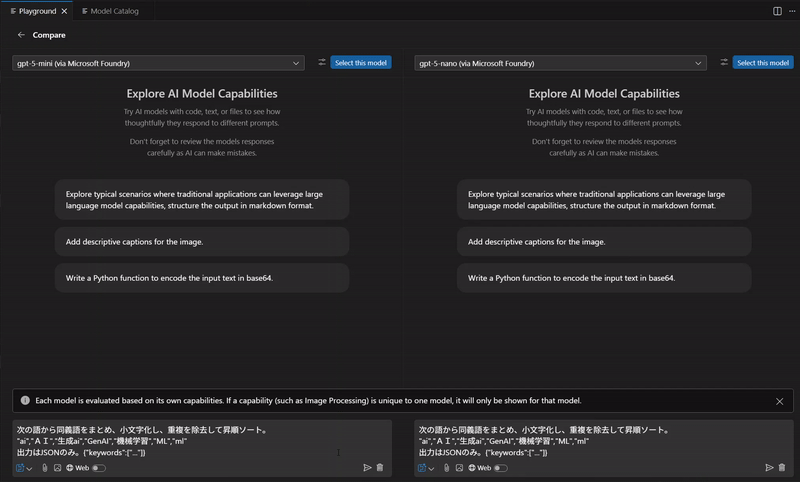Screen dimensions: 800x482
Task: Add an image in the right input
Action: [459, 468]
